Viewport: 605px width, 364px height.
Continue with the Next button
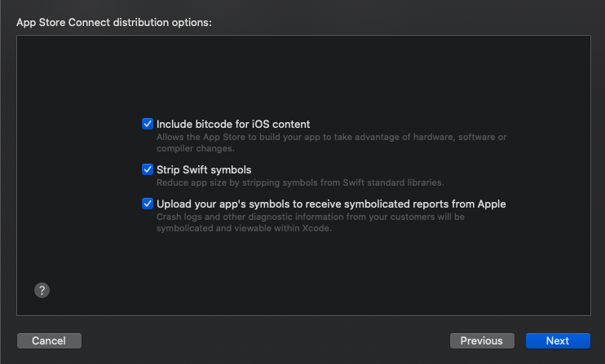pos(558,340)
